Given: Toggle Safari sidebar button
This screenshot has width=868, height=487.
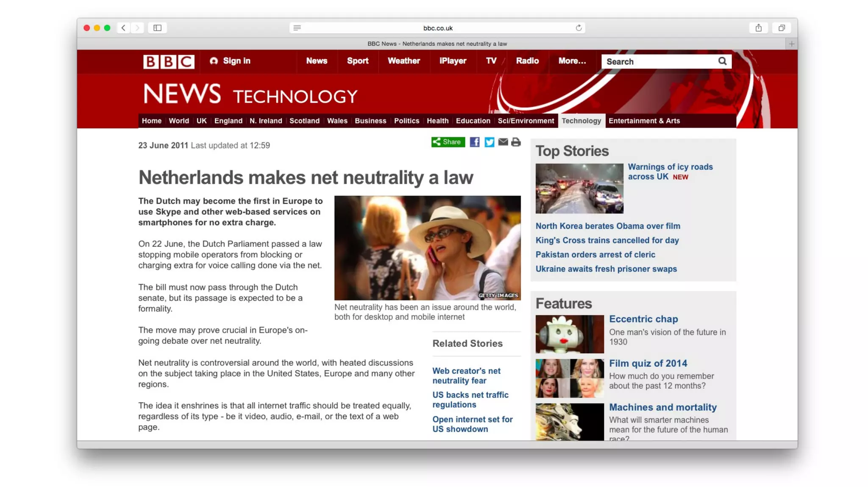Looking at the screenshot, I should [157, 28].
